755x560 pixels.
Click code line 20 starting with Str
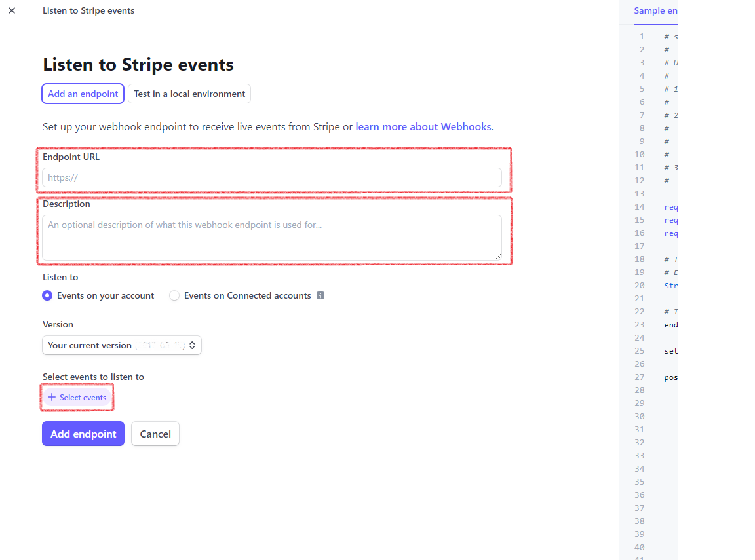[670, 285]
